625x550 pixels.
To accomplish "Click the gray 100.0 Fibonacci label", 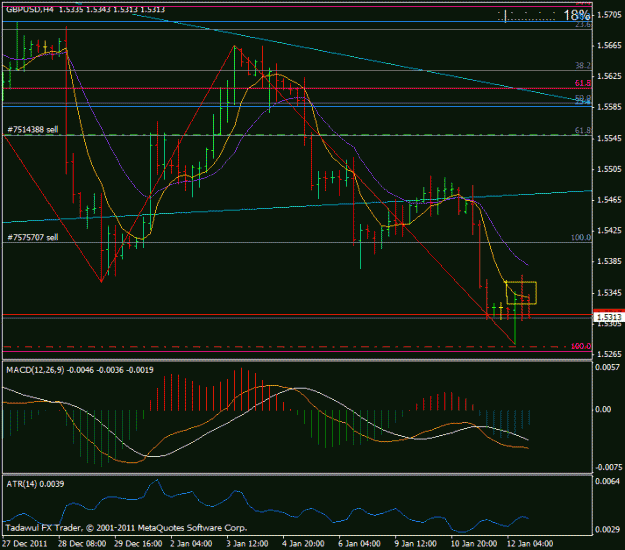I will tap(581, 238).
